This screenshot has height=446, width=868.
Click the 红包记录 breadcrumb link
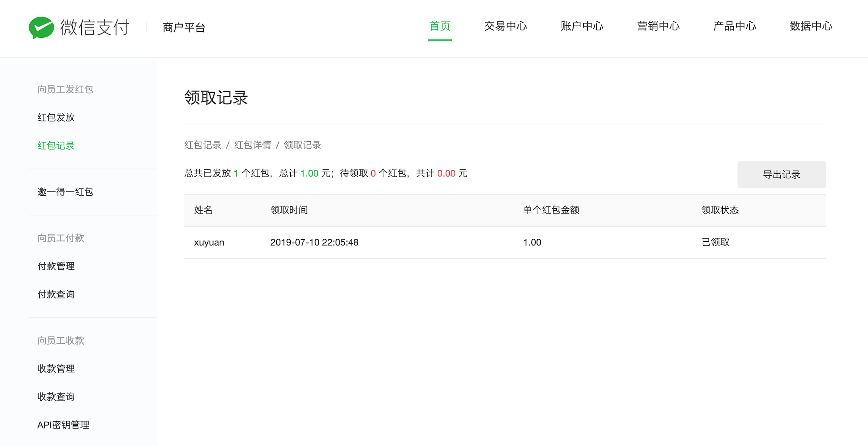pyautogui.click(x=203, y=145)
